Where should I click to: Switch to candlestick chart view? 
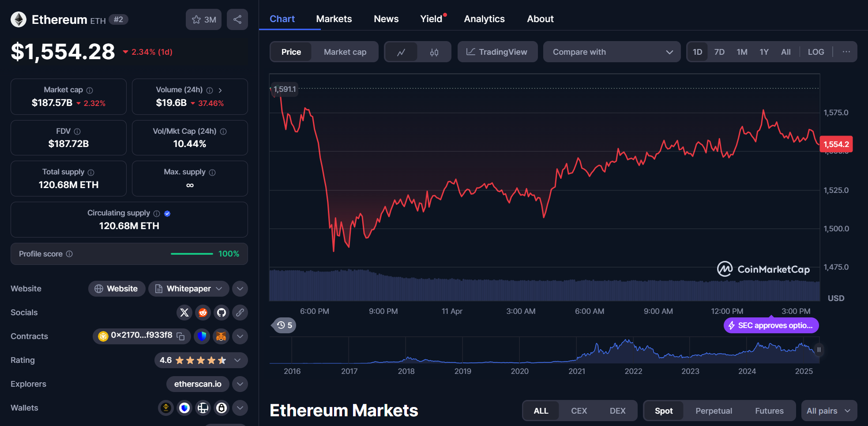(434, 52)
